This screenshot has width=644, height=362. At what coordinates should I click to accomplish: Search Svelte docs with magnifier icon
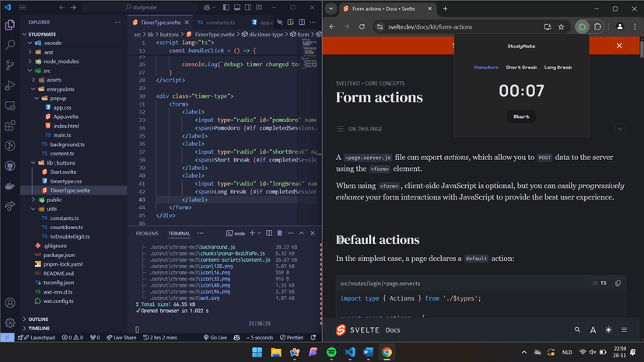[x=577, y=330]
